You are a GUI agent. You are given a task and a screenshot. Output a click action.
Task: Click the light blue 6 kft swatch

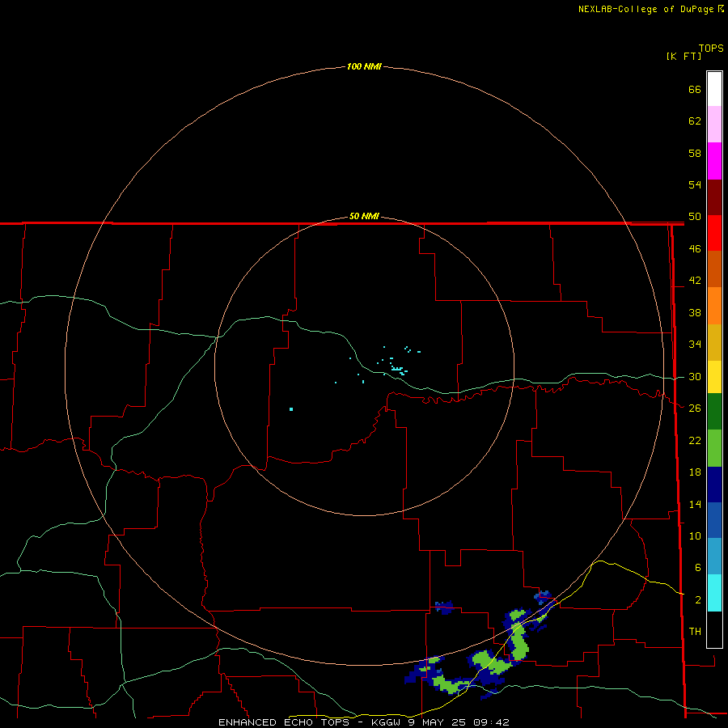click(x=714, y=556)
